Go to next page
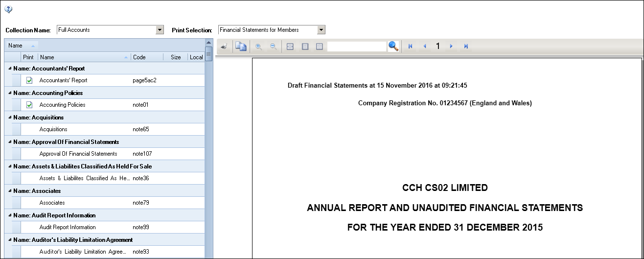Viewport: 644px width, 259px height. 451,47
